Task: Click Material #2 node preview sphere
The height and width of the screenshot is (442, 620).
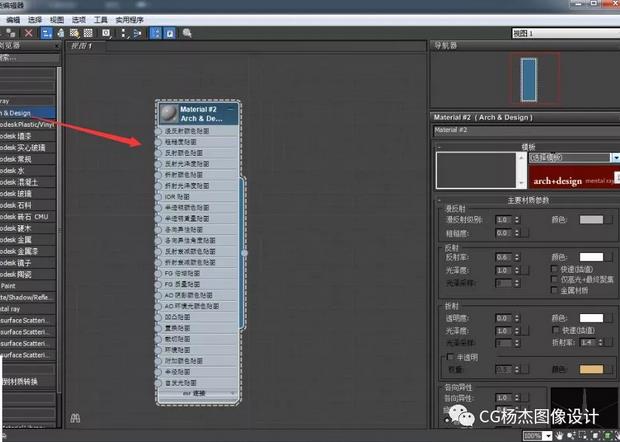Action: pyautogui.click(x=169, y=114)
